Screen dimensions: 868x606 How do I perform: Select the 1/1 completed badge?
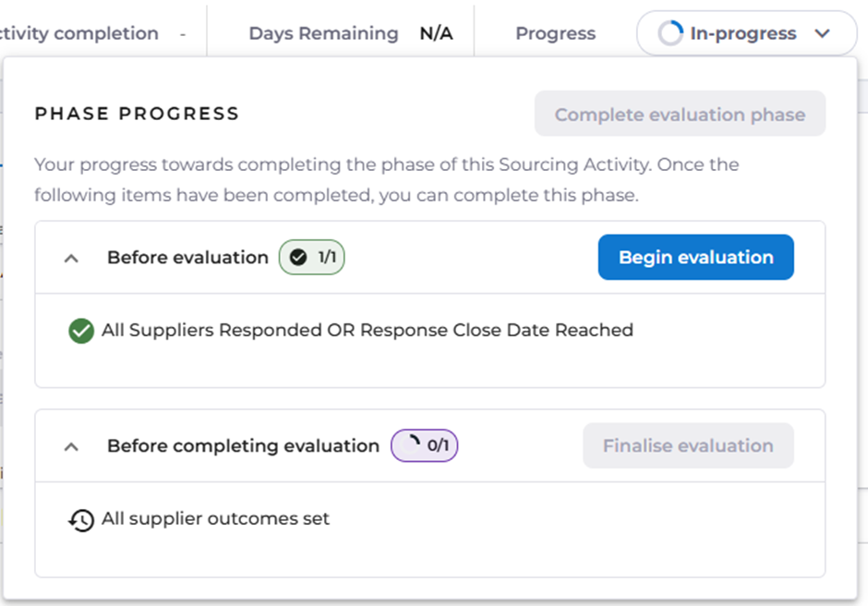click(312, 258)
